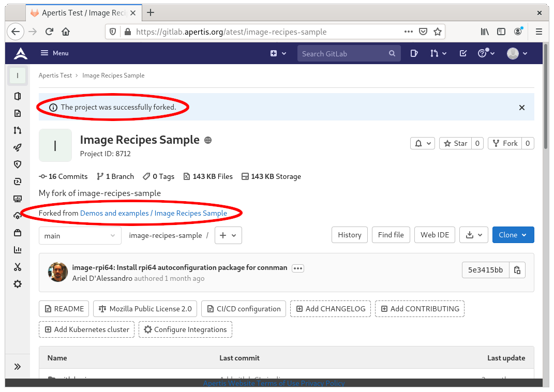This screenshot has height=392, width=554.
Task: Star the project with Star button
Action: coord(455,143)
